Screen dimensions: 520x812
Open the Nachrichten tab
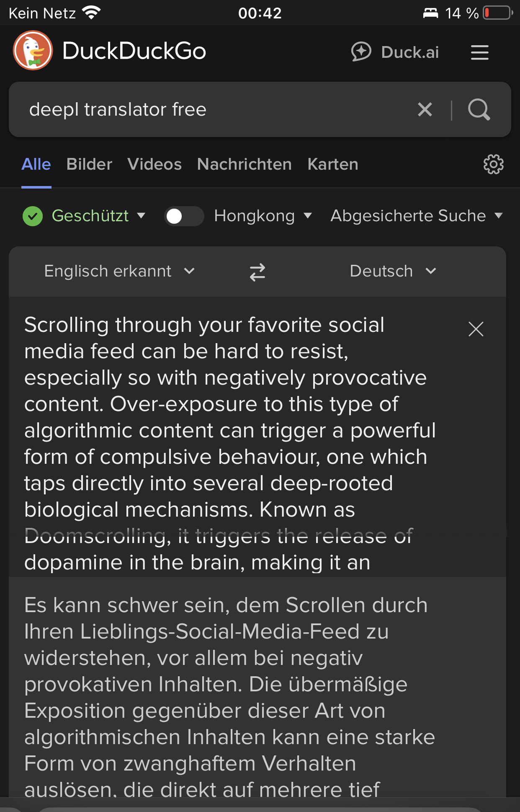pos(245,164)
